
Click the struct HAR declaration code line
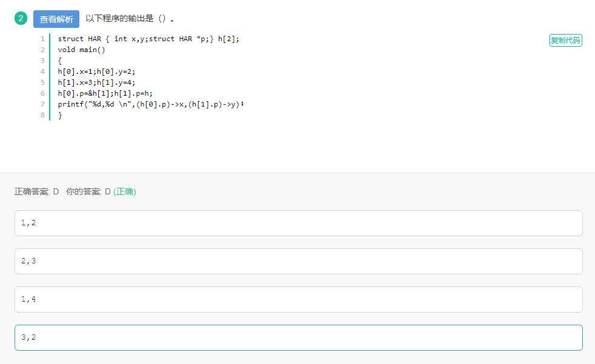pos(148,39)
